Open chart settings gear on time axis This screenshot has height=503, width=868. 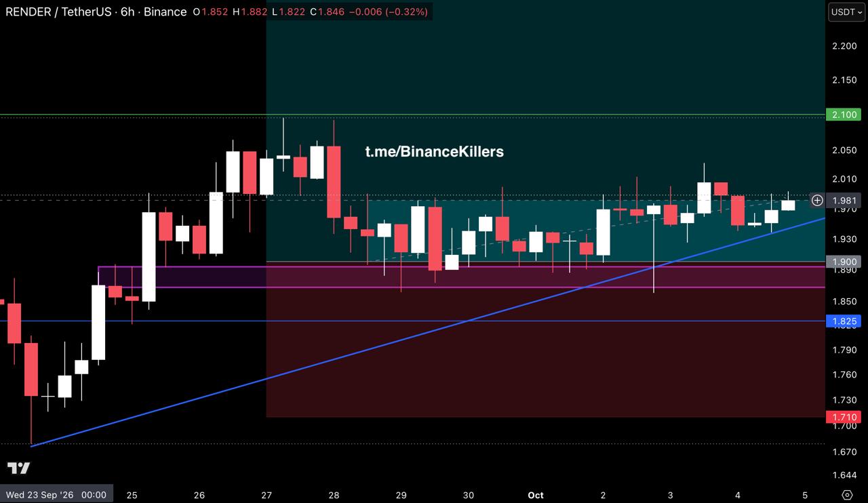click(846, 495)
